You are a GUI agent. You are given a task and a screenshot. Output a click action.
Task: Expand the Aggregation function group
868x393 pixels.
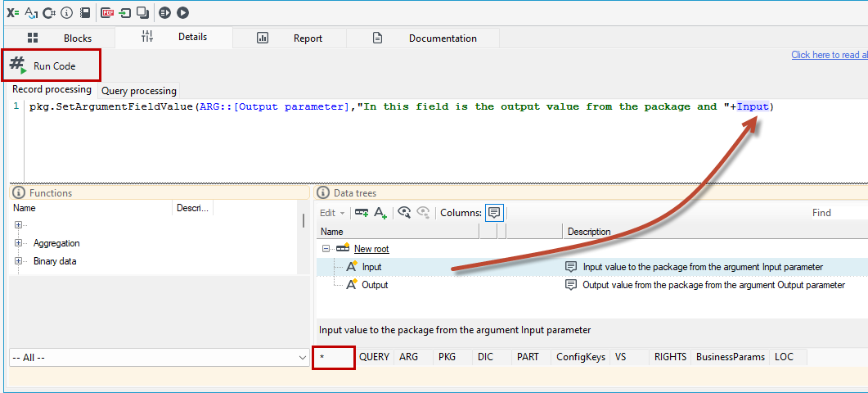tap(18, 243)
